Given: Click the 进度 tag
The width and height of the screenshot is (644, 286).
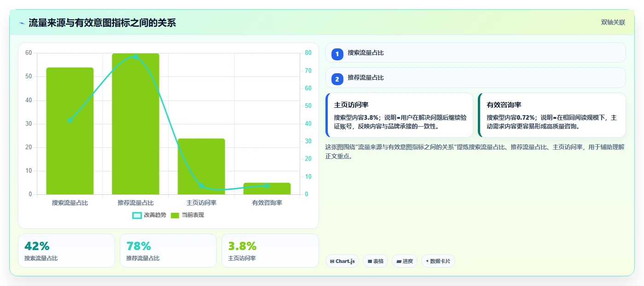Looking at the screenshot, I should click(x=405, y=261).
